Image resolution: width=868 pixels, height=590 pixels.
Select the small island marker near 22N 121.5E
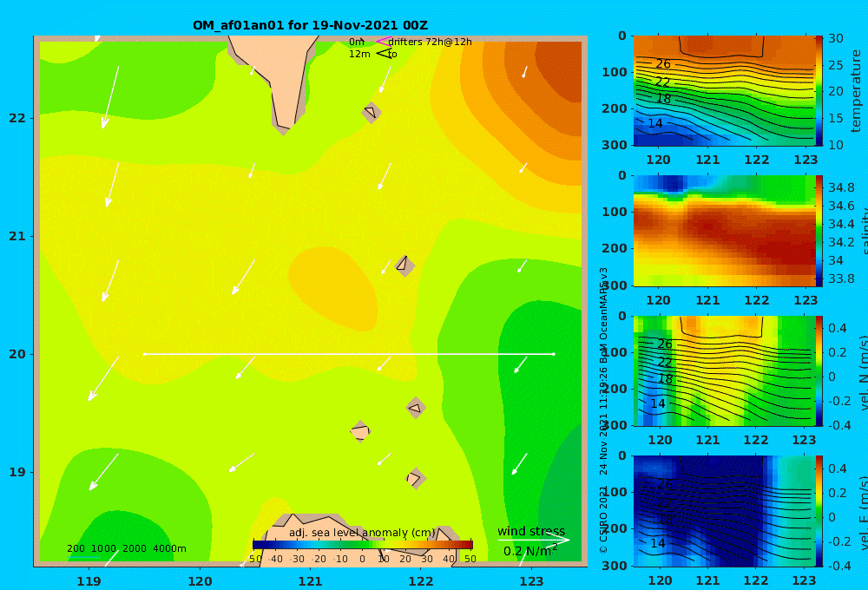pyautogui.click(x=371, y=112)
